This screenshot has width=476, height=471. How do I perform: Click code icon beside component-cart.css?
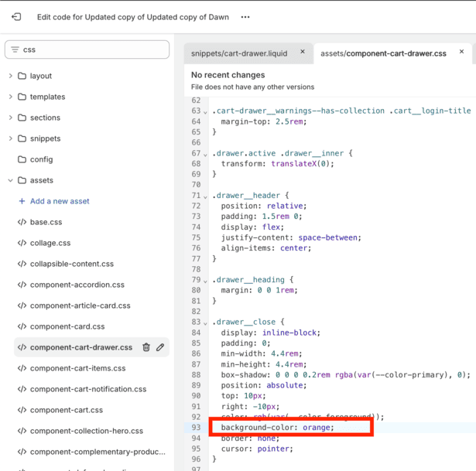pos(22,410)
